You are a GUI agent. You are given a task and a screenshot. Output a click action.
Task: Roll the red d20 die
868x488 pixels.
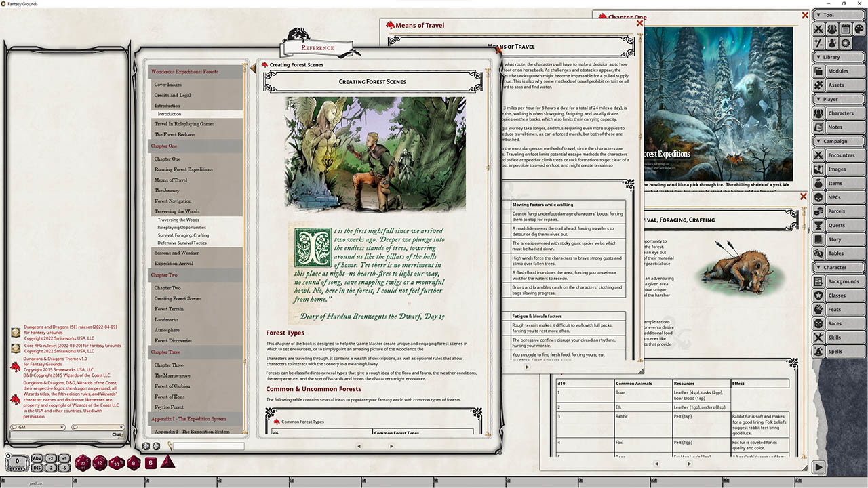(x=82, y=463)
